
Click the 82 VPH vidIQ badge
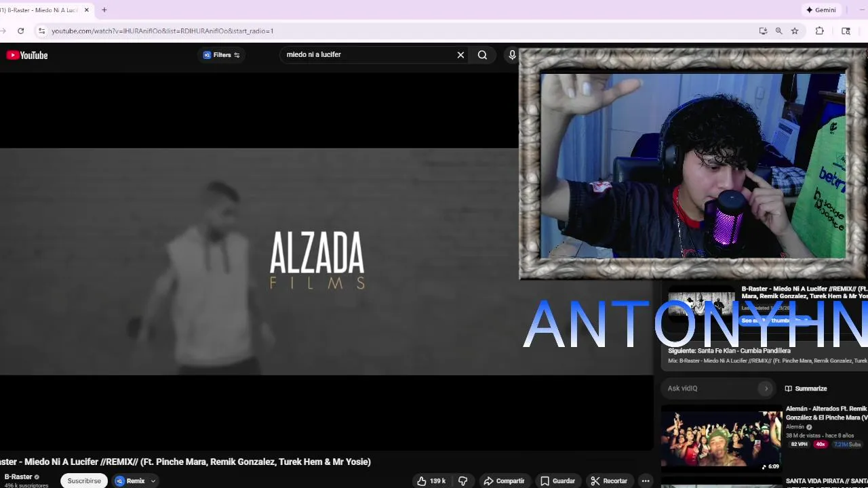pos(799,445)
